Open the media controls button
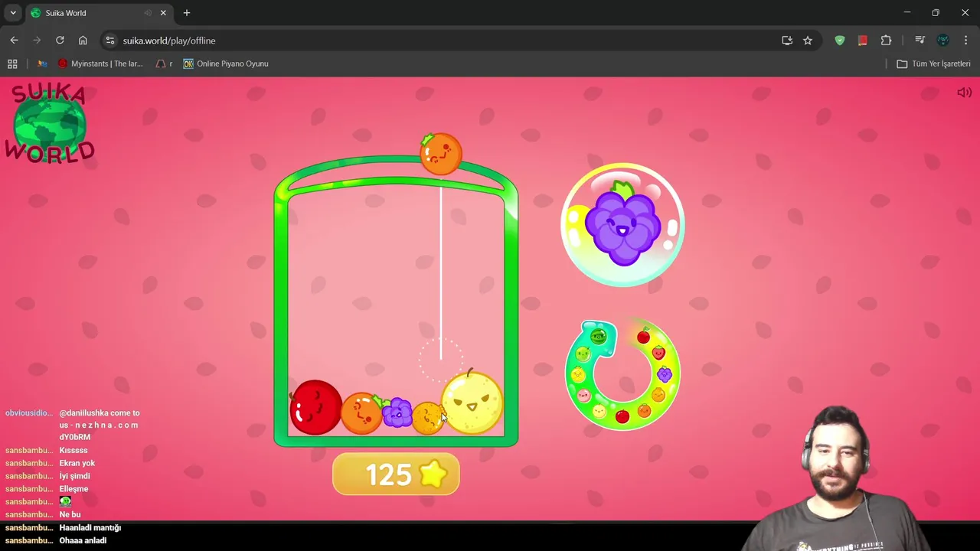 tap(920, 41)
